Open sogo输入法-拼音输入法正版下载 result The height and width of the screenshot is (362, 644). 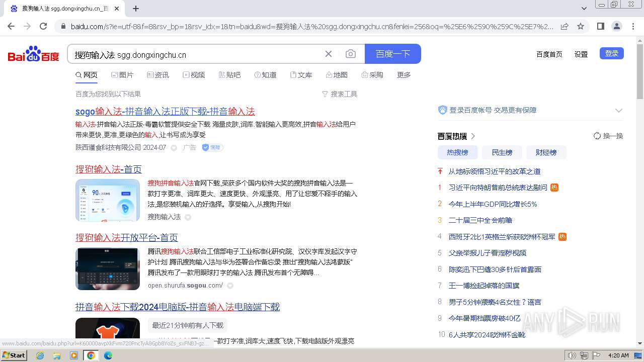[x=165, y=111]
